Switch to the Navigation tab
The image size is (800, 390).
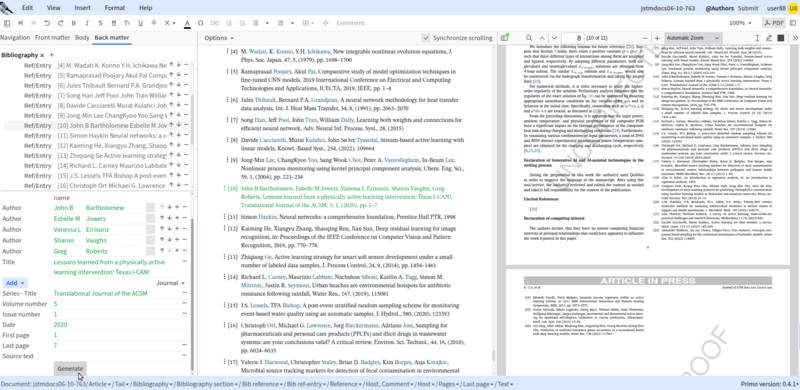(15, 37)
